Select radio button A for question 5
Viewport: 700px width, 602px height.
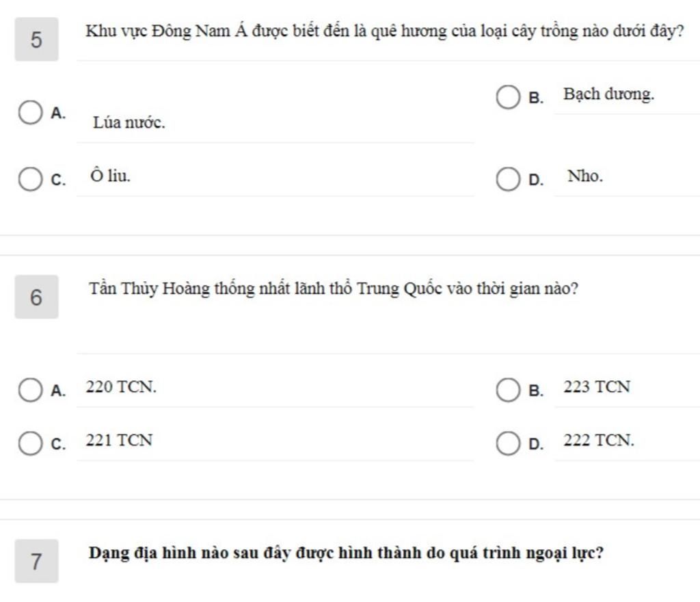point(29,113)
